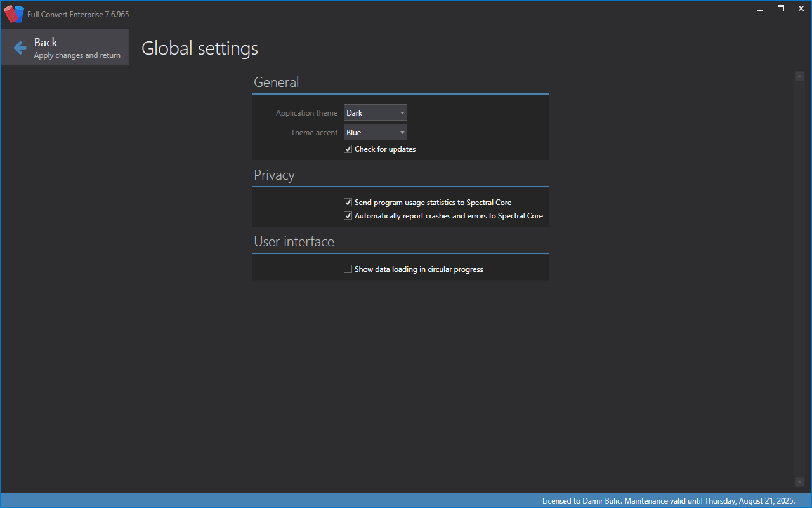The height and width of the screenshot is (508, 812).
Task: Click the scrollbar down arrow
Action: click(799, 482)
